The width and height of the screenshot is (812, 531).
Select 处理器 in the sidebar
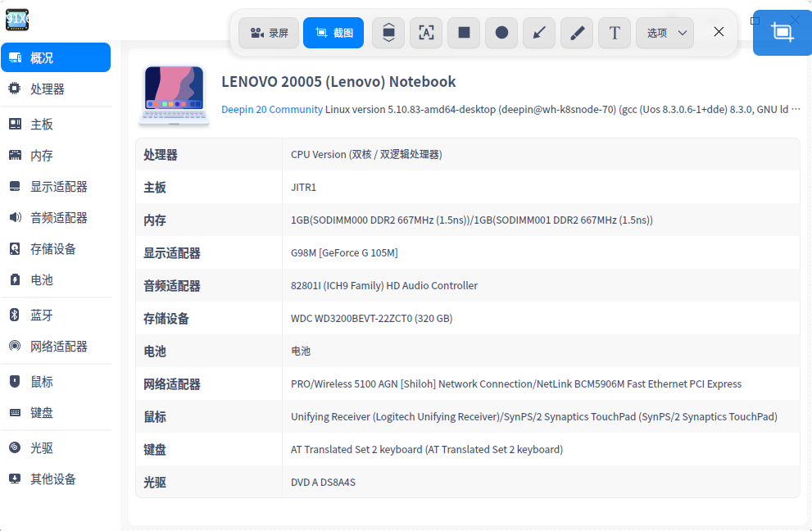[x=45, y=88]
